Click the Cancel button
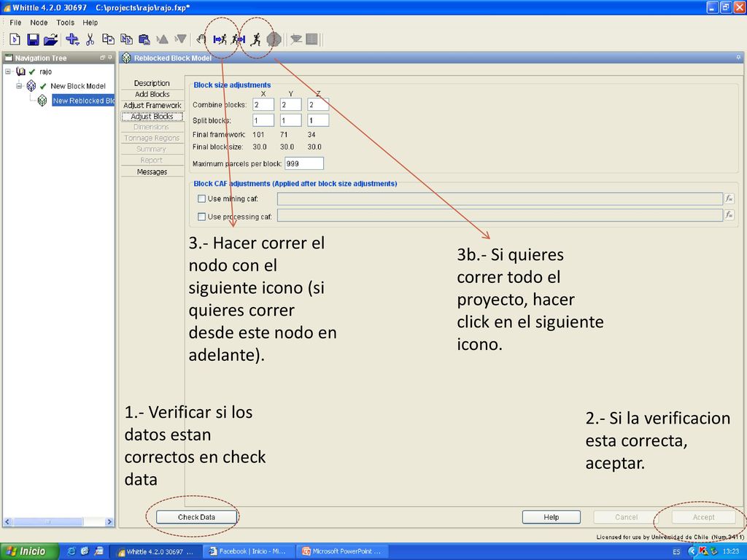Viewport: 747px width, 560px height. pyautogui.click(x=626, y=517)
